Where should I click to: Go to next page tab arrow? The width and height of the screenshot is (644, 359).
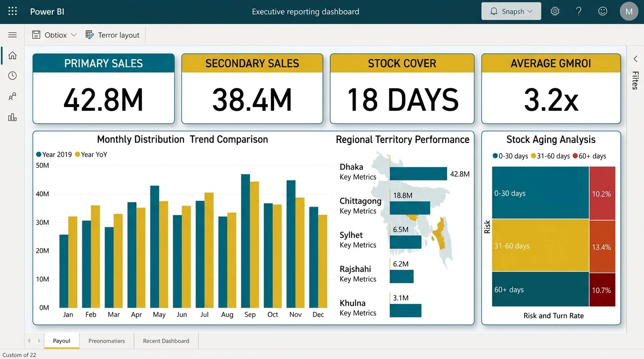click(x=39, y=341)
